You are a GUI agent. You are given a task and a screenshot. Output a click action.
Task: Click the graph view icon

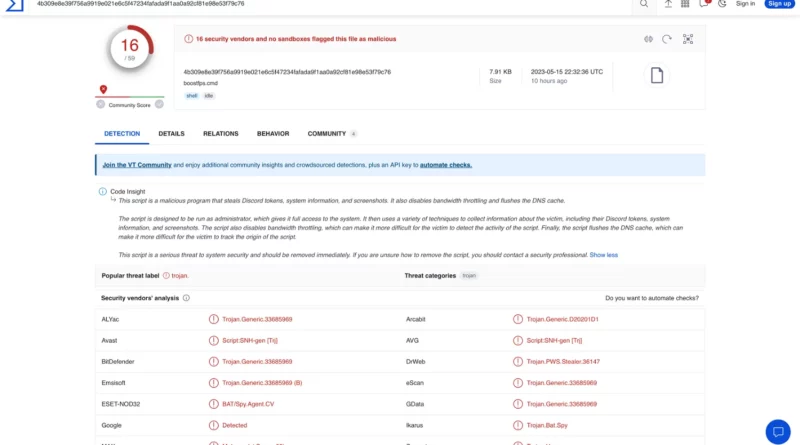coord(688,39)
